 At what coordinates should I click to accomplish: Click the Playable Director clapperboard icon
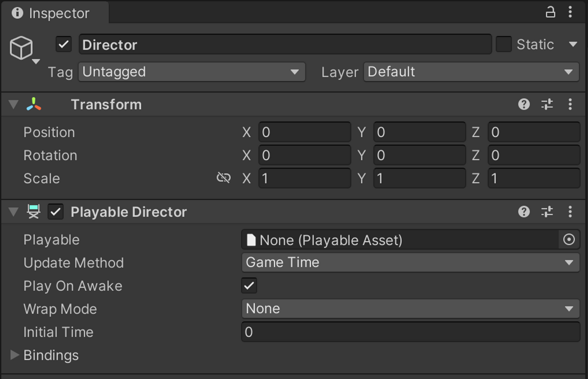[33, 211]
